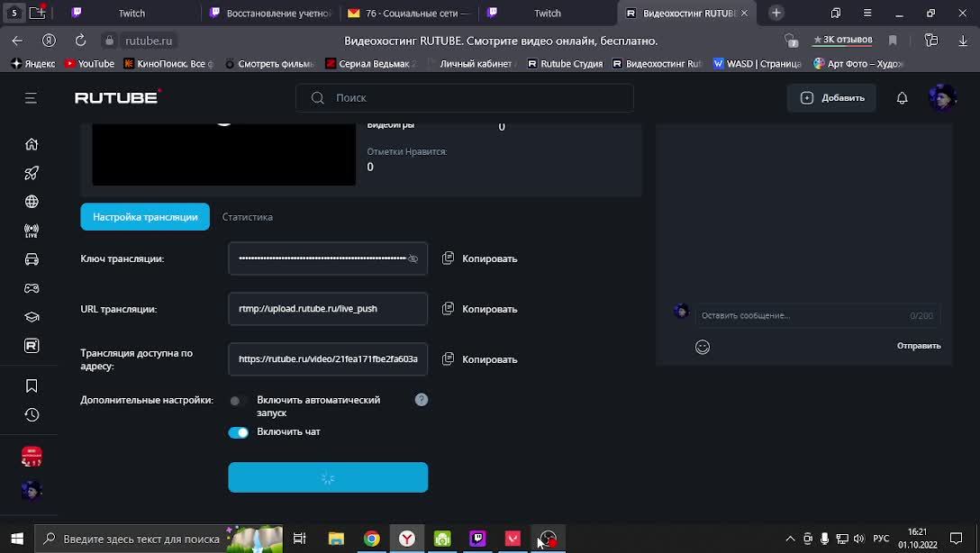980x553 pixels.
Task: Show the stream key with eye icon
Action: point(413,258)
